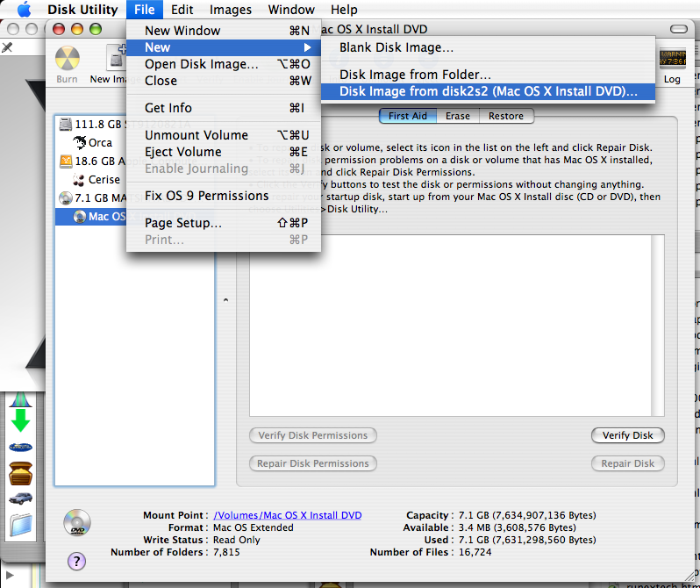Click the Format value Mac OS Extended
This screenshot has width=700, height=588.
click(254, 527)
